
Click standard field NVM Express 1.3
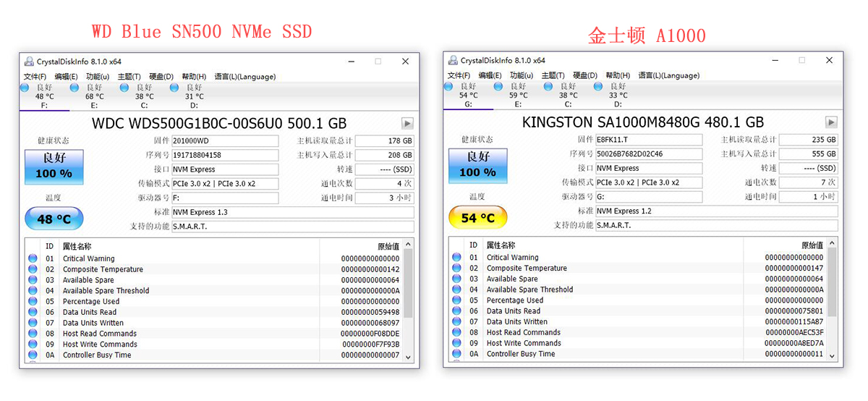click(x=293, y=212)
